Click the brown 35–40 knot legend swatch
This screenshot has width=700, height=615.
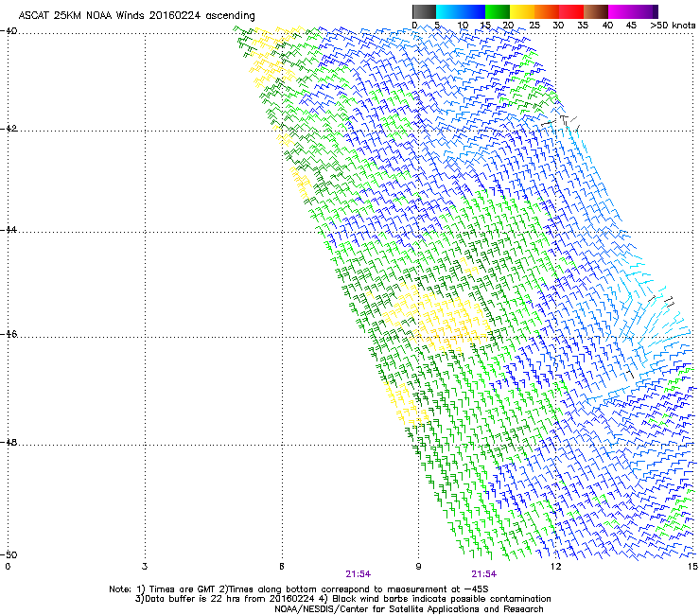[596, 11]
